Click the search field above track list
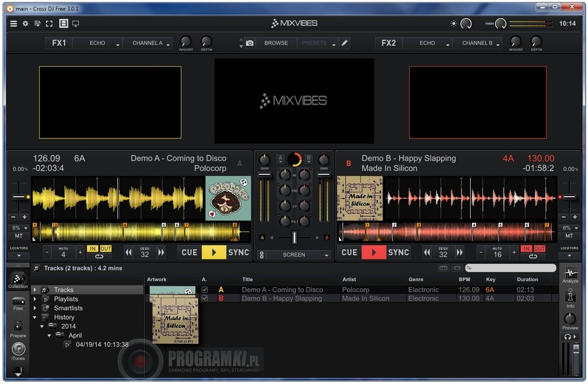This screenshot has height=384, width=588. (511, 268)
